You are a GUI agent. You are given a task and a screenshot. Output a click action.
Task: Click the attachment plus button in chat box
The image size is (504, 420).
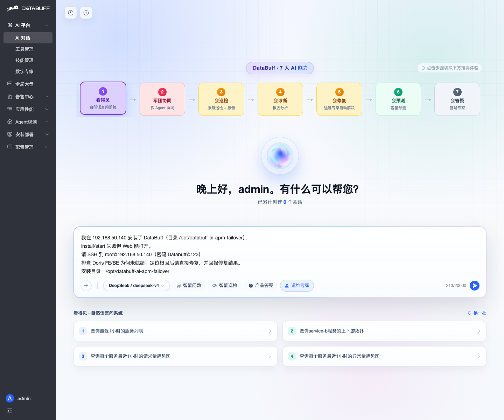[86, 286]
